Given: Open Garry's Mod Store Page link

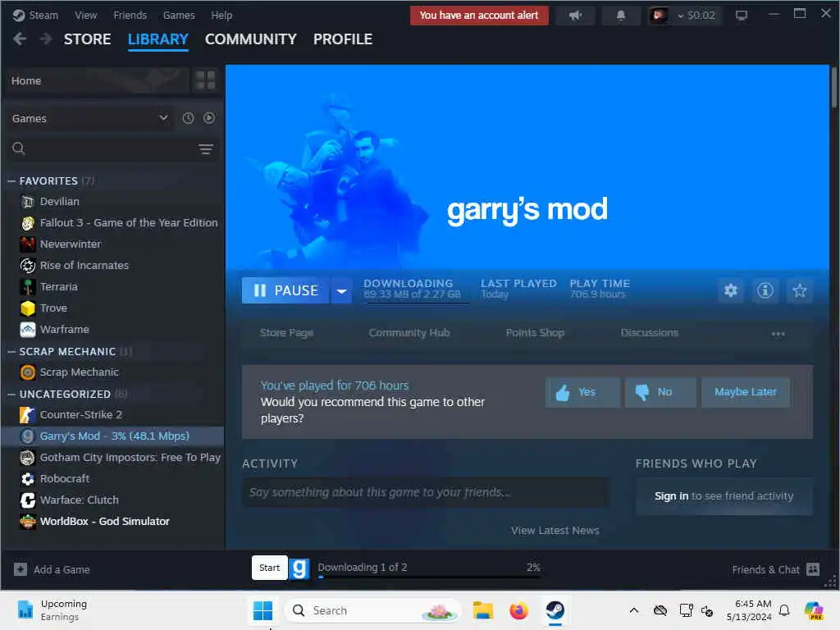Looking at the screenshot, I should click(x=286, y=333).
